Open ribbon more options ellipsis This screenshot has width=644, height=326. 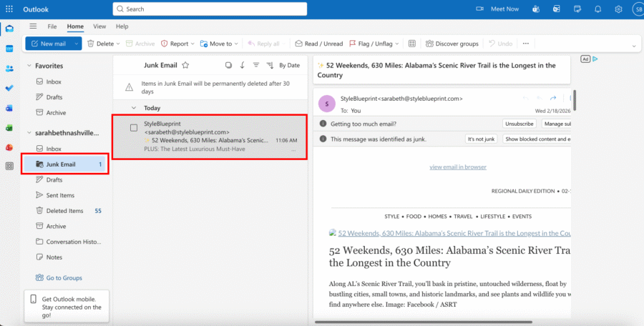[x=526, y=44]
